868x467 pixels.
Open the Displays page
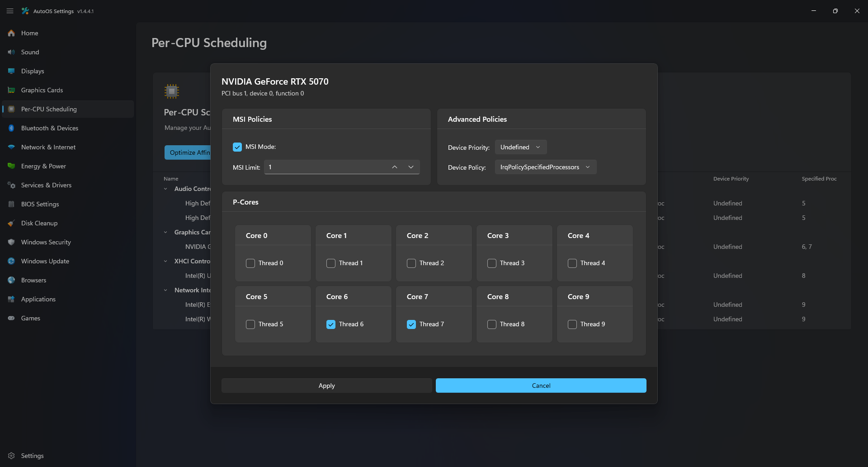click(x=68, y=71)
